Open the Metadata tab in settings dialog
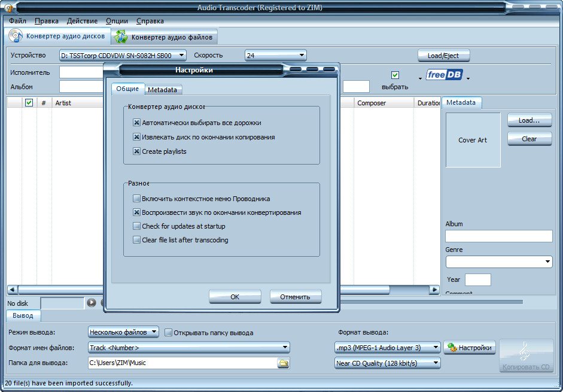 pyautogui.click(x=163, y=90)
